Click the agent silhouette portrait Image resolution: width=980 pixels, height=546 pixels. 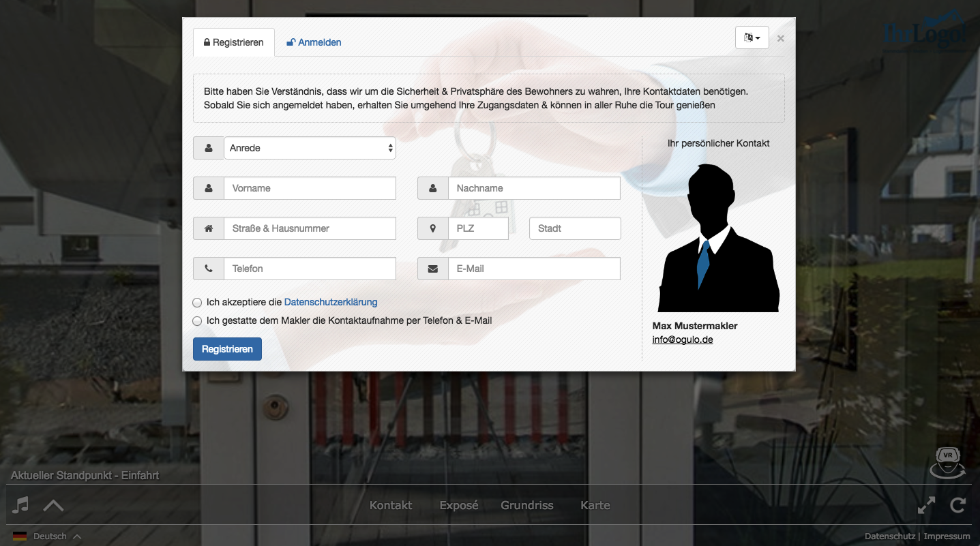tap(718, 238)
